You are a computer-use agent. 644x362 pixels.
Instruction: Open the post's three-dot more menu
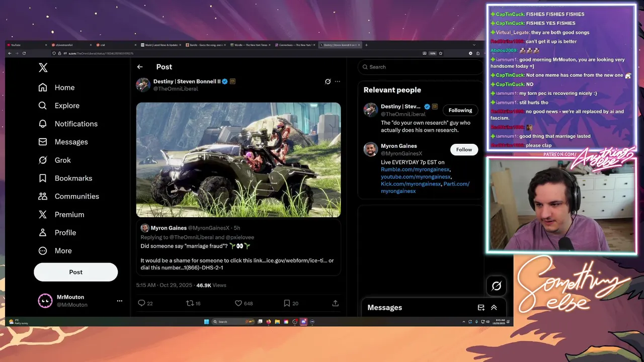(337, 81)
